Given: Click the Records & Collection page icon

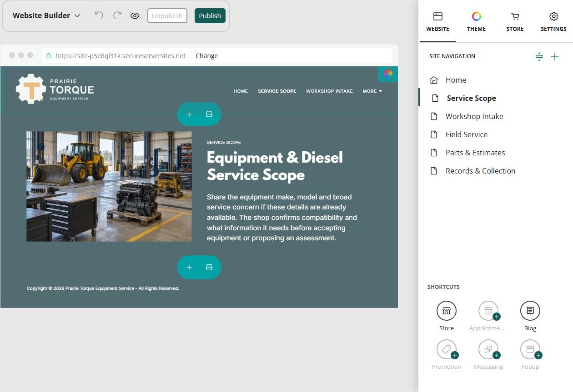Looking at the screenshot, I should (x=434, y=171).
